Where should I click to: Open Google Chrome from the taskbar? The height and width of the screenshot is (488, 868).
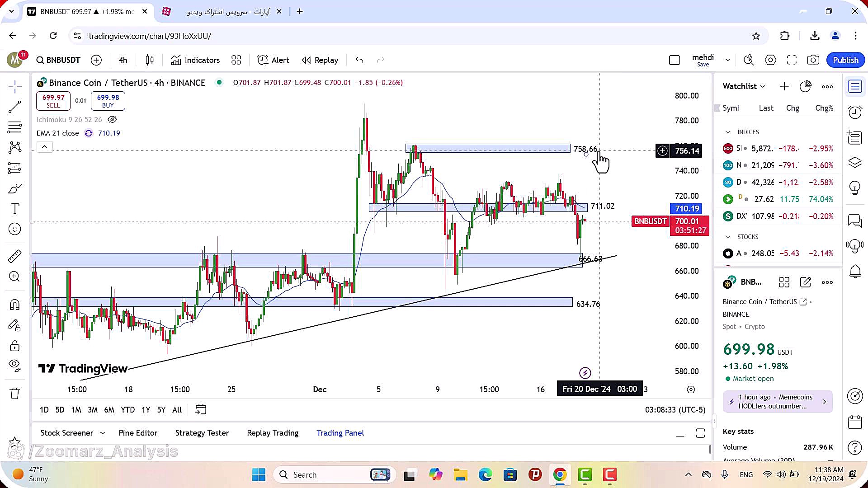click(560, 474)
